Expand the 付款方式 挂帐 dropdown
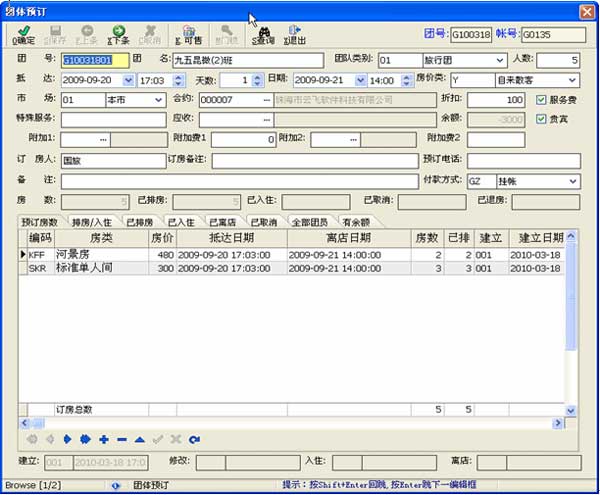The image size is (600, 495). coord(572,181)
